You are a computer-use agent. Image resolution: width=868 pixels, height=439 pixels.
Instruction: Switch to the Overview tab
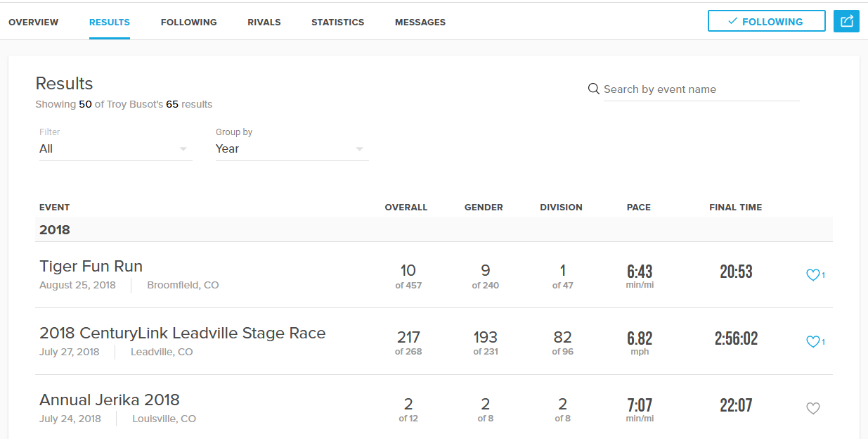tap(34, 23)
